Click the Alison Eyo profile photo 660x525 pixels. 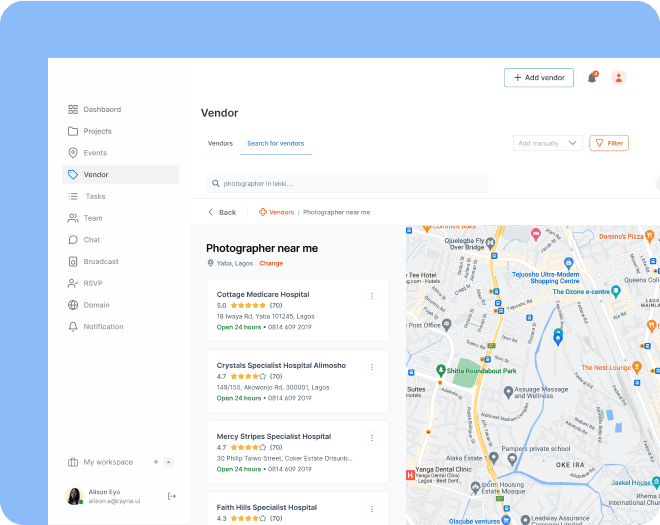(75, 496)
